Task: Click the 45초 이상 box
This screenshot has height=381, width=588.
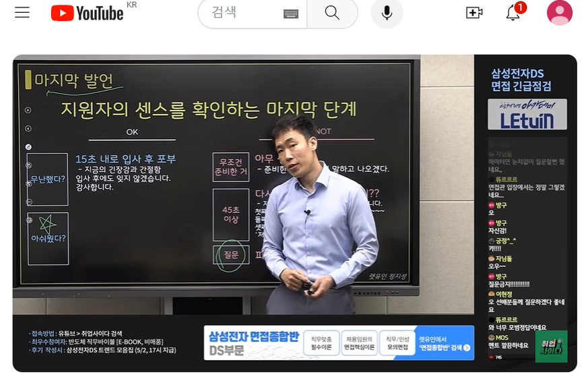Action: (230, 214)
